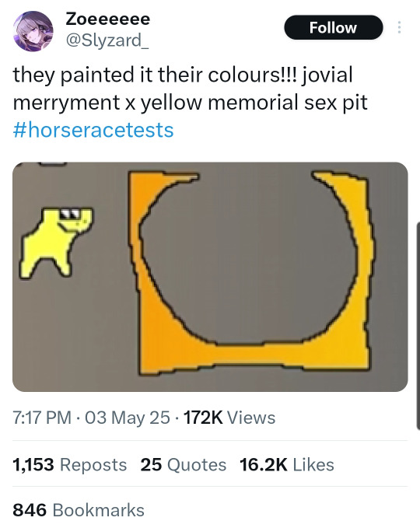Open the attached tweet image

pos(210,277)
